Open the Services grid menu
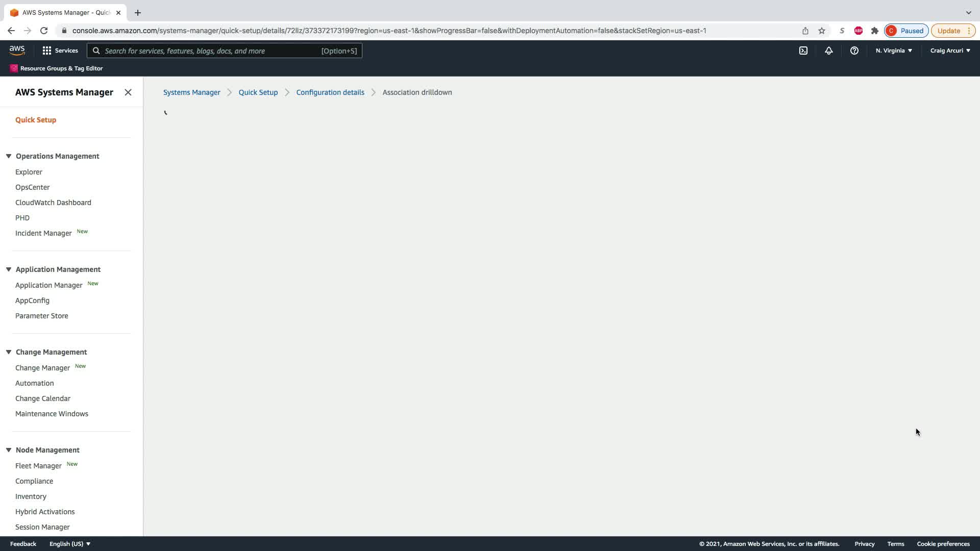This screenshot has height=551, width=980. click(60, 51)
